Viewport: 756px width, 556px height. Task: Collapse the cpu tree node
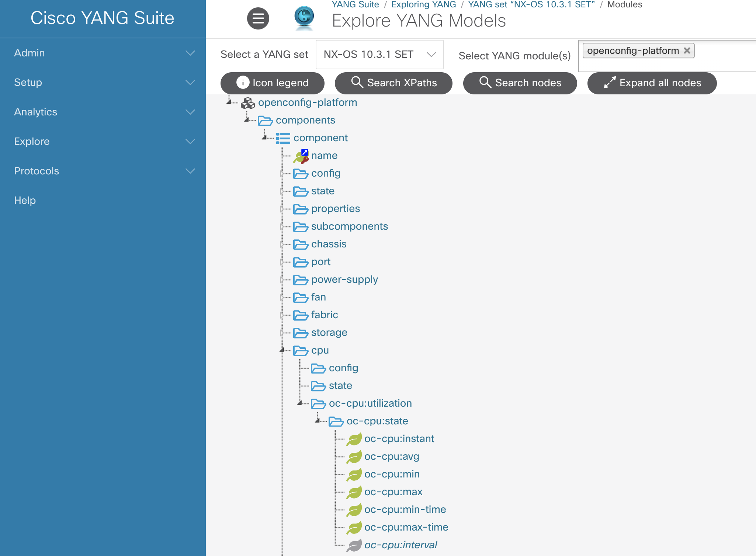(282, 350)
